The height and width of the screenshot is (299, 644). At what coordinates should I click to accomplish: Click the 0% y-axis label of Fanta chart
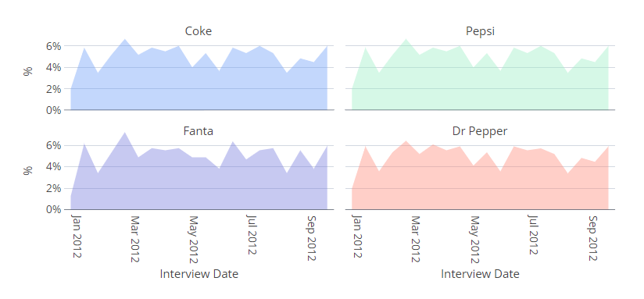(53, 209)
